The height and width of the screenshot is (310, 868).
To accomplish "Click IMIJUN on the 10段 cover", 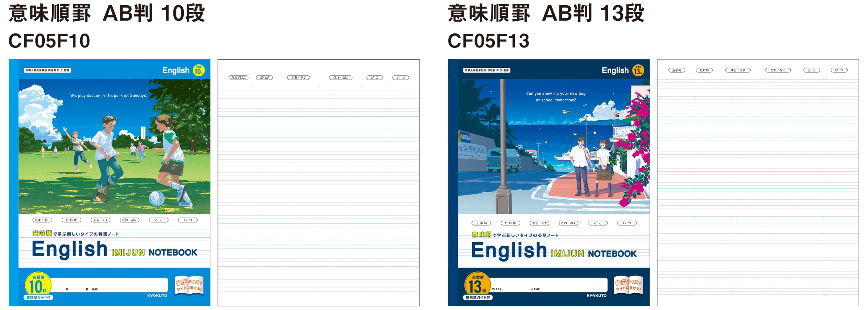I will tap(128, 253).
